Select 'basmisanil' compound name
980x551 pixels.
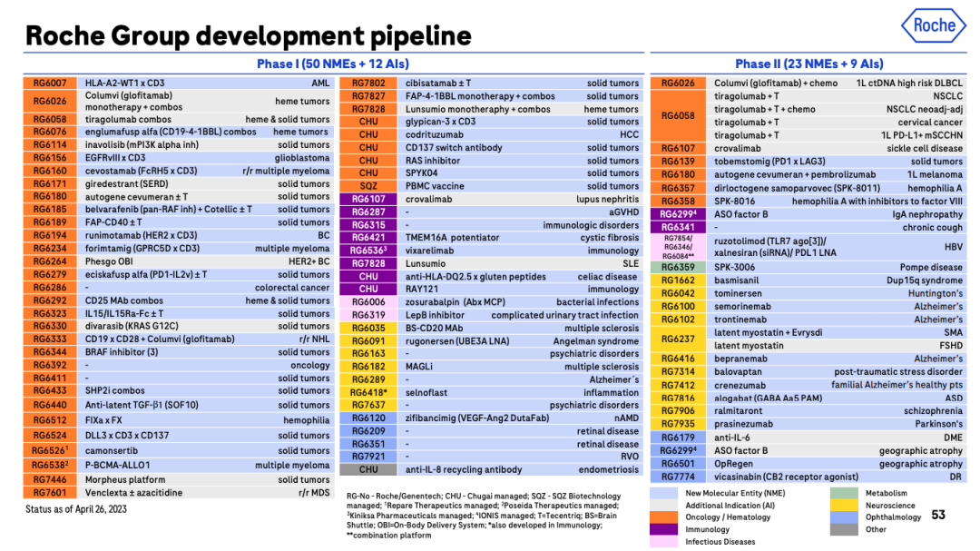tap(737, 280)
